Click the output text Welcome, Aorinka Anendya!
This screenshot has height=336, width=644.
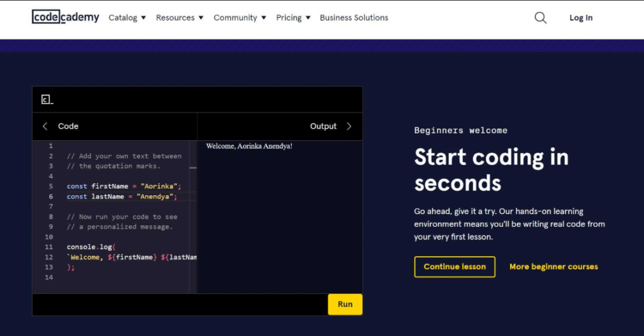coord(249,146)
